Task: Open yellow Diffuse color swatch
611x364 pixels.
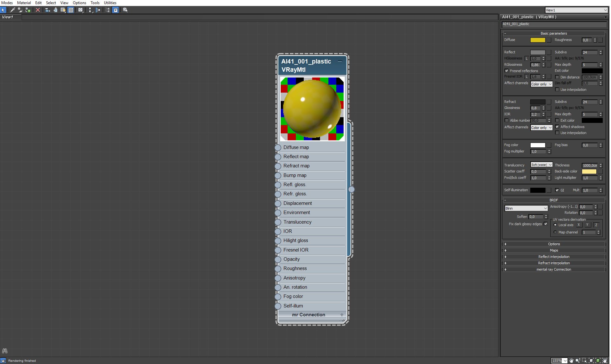Action: click(538, 40)
